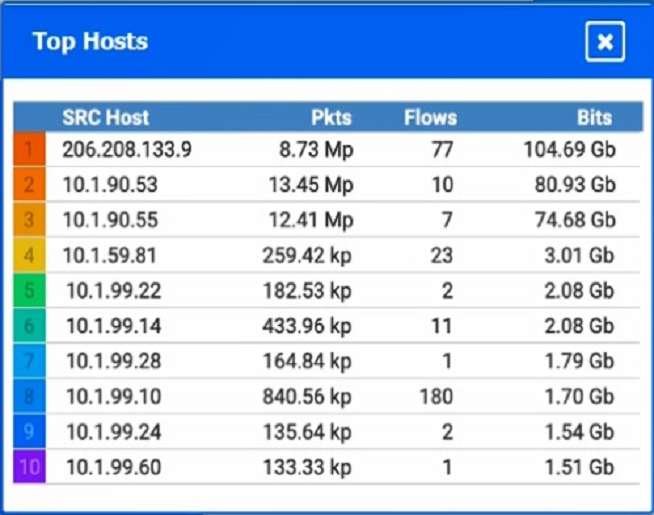The width and height of the screenshot is (654, 515).
Task: Select host 10.1.99.14
Action: pos(112,326)
